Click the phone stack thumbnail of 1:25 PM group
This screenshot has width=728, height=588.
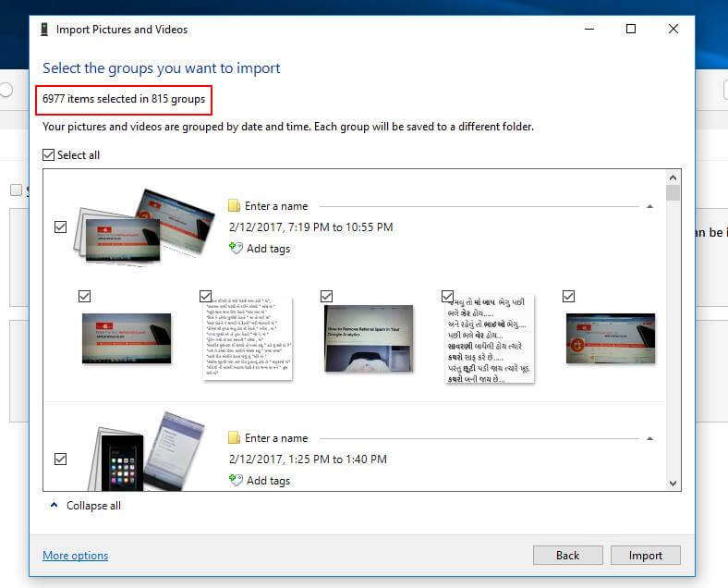(146, 451)
